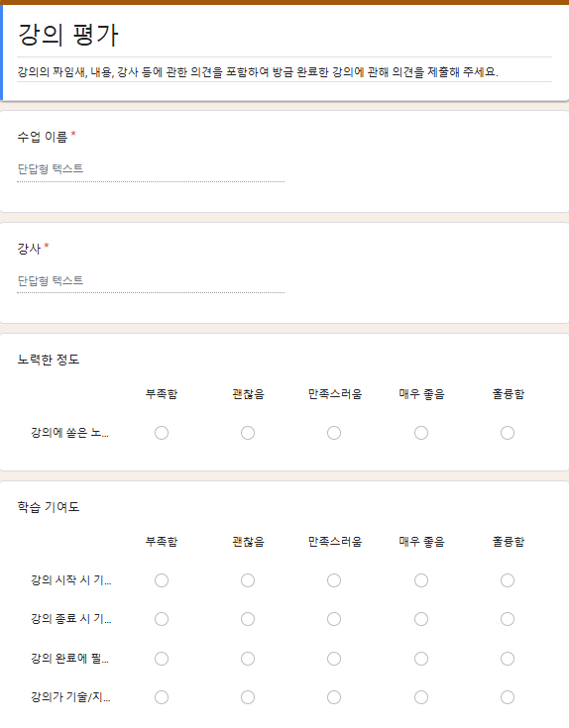Click 부족함 column header in 학습 기여도

pyautogui.click(x=162, y=542)
